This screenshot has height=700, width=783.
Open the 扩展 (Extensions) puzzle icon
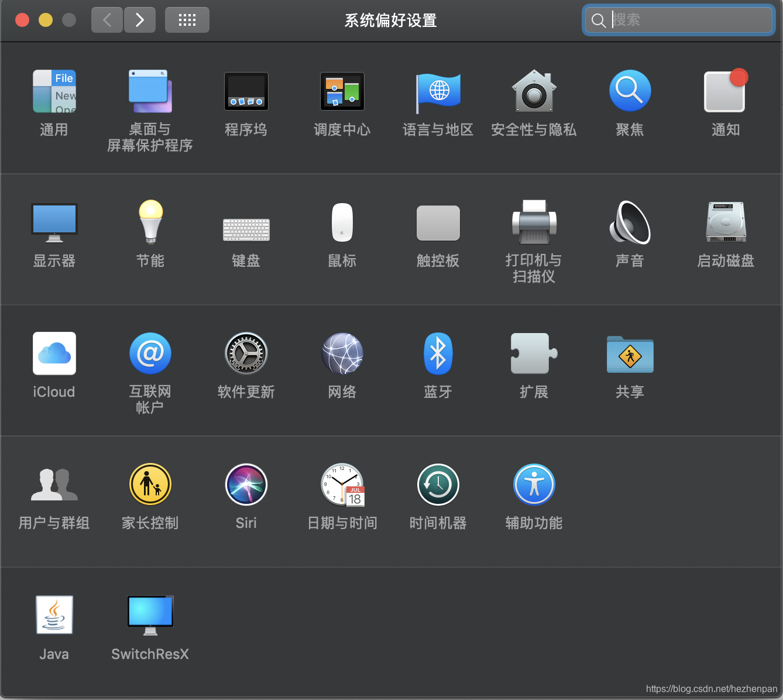[534, 354]
